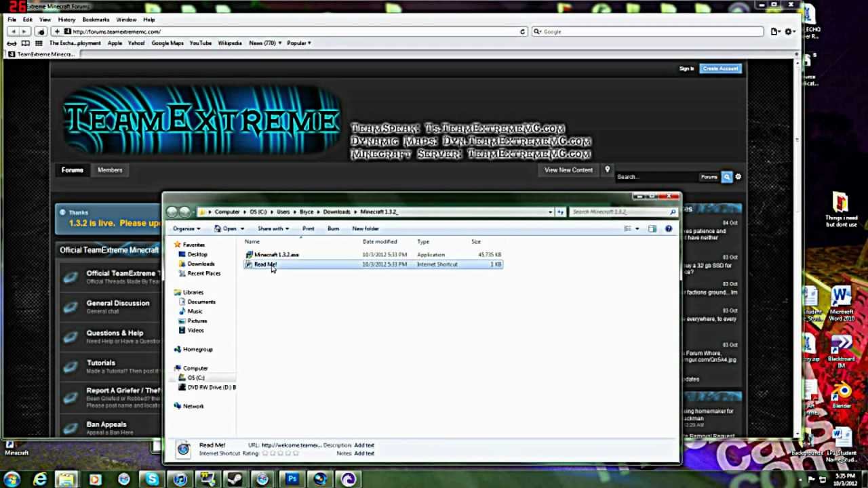Click the Explorer search magnifier icon
Image resolution: width=868 pixels, height=488 pixels.
point(673,211)
